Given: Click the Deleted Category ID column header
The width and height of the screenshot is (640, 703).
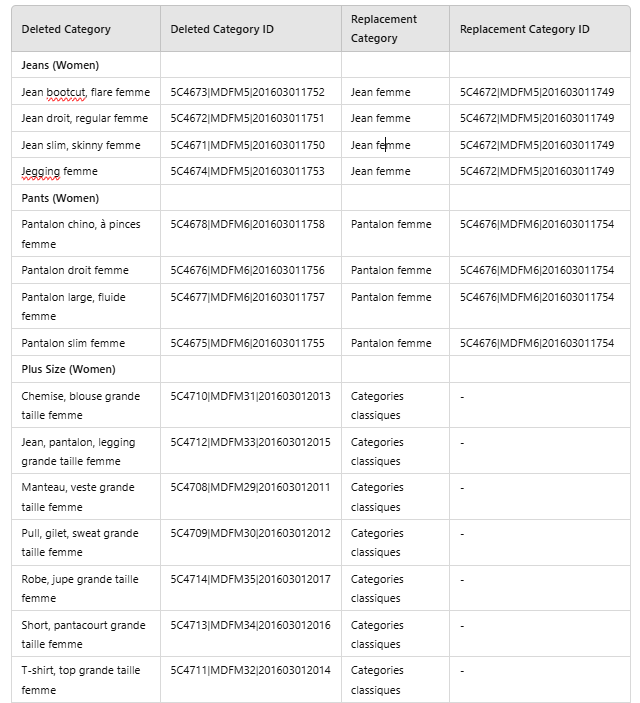Looking at the screenshot, I should coord(221,29).
